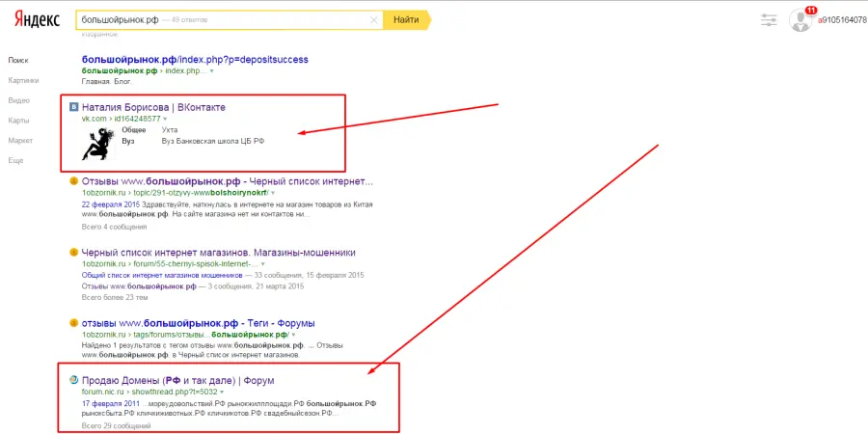Viewport: 868px width, 434px height.
Task: Click the Всего 4 сообщения text
Action: 114,227
